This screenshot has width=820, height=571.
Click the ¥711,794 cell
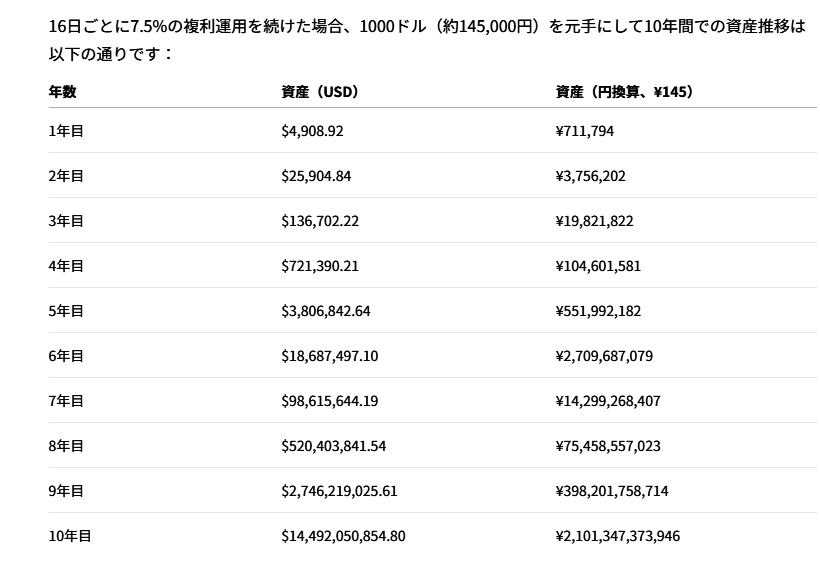pos(585,131)
